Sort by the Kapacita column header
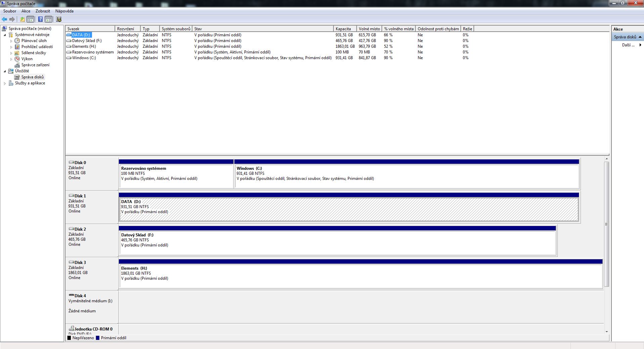The width and height of the screenshot is (644, 349). click(x=345, y=29)
